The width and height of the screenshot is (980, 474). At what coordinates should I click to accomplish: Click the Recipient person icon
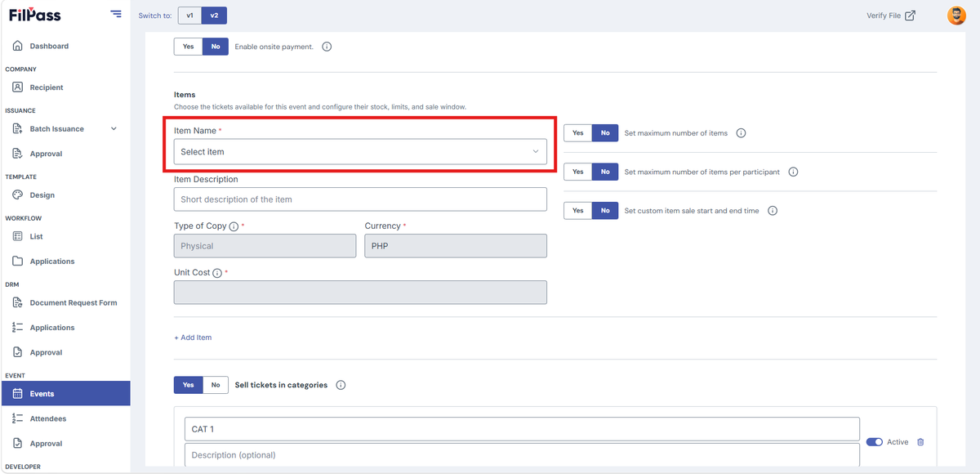coord(18,87)
